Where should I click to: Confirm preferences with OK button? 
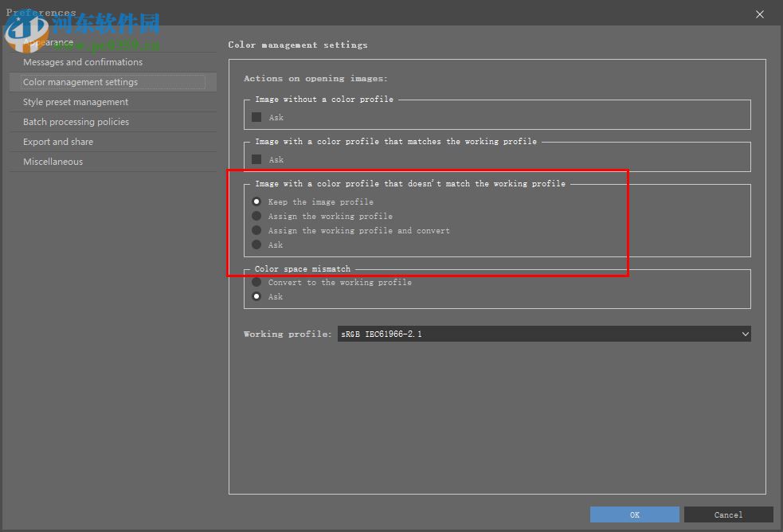tap(634, 514)
